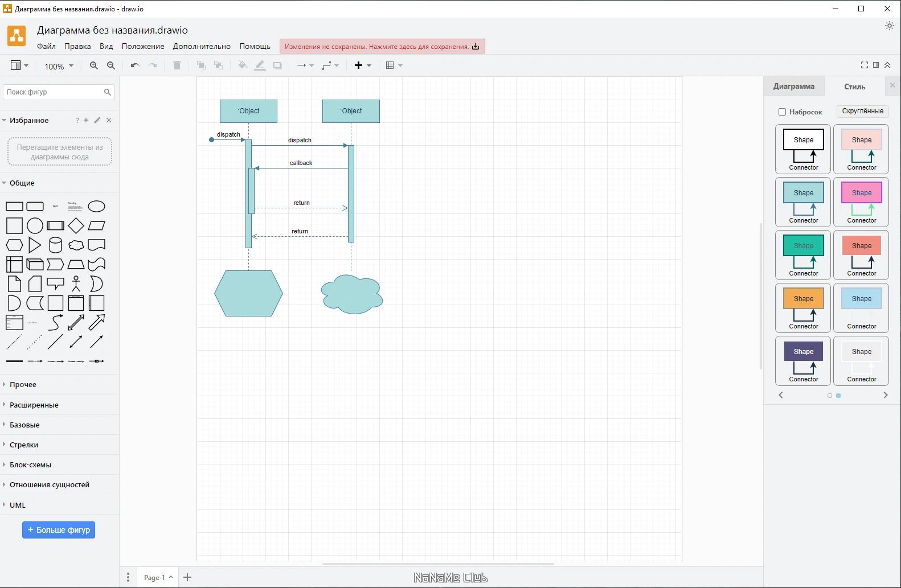Viewport: 901px width, 588px height.
Task: Undo the last action
Action: click(135, 65)
